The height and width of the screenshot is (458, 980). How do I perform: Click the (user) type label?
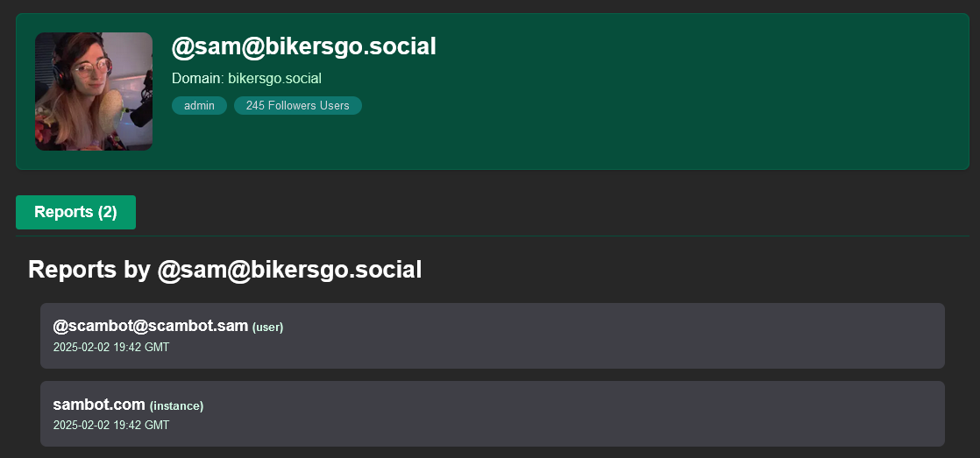(x=268, y=328)
